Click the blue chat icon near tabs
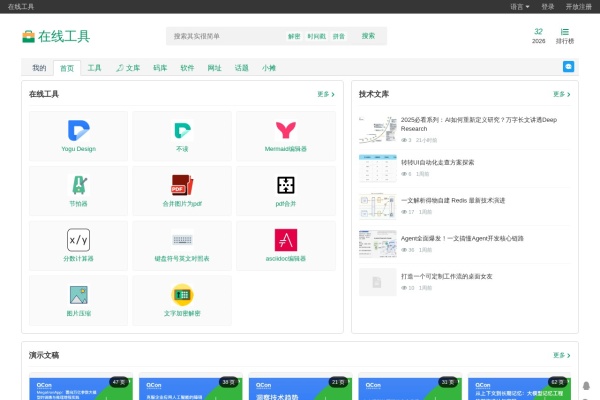 tap(569, 67)
